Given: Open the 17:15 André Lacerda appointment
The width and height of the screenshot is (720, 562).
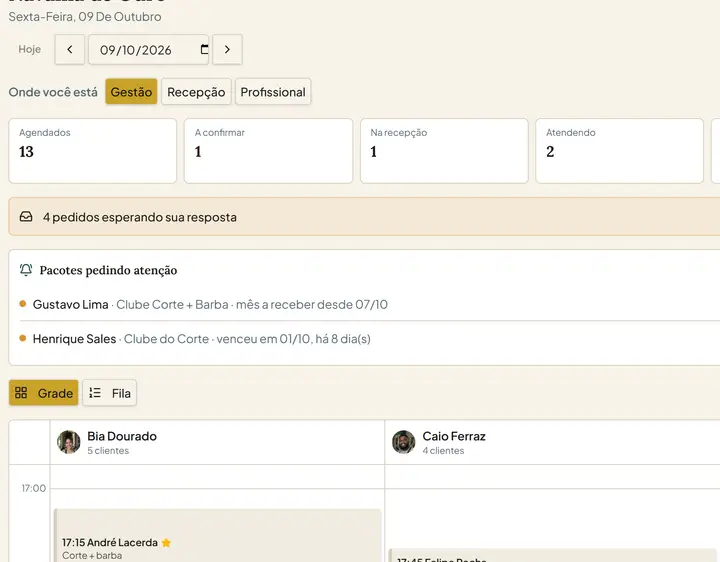Looking at the screenshot, I should click(218, 535).
